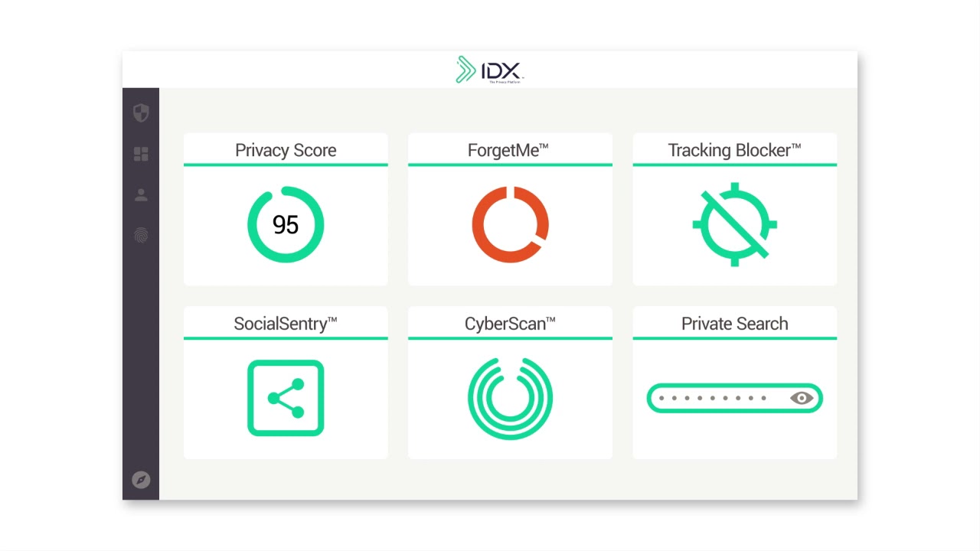
Task: Open the Privacy Score 95 gauge
Action: pyautogui.click(x=286, y=224)
